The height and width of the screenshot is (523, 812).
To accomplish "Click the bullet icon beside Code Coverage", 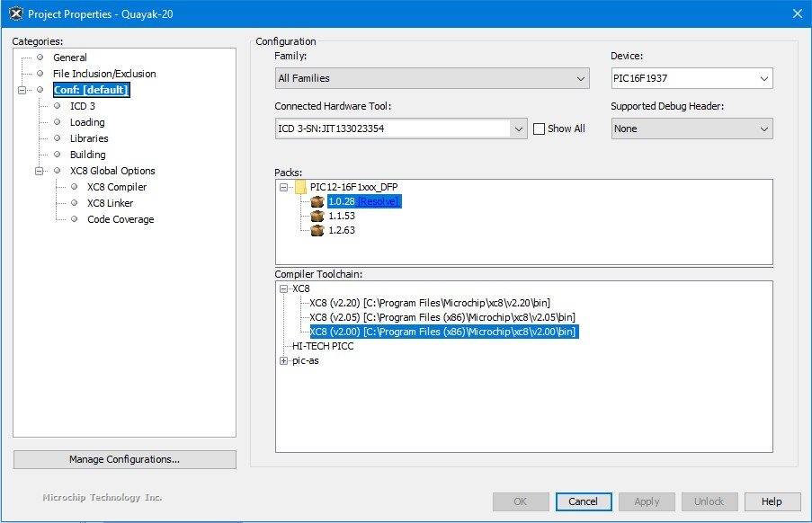I will (x=74, y=219).
